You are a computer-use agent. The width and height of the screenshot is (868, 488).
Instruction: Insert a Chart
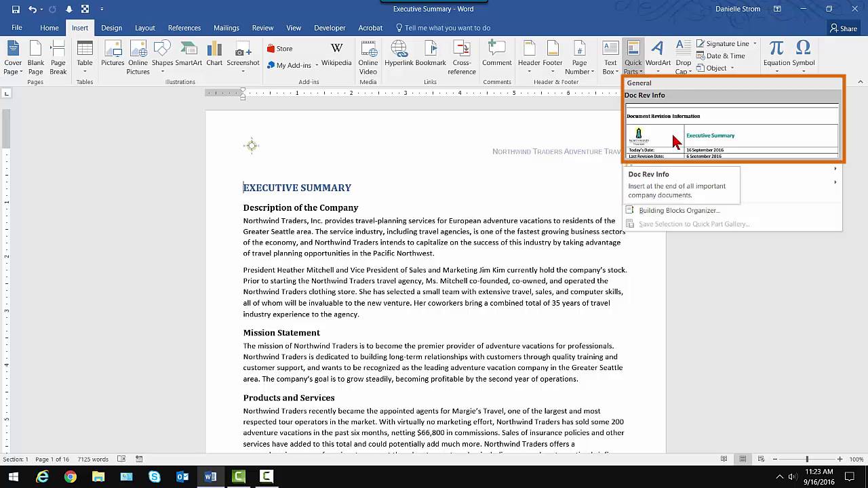tap(214, 54)
